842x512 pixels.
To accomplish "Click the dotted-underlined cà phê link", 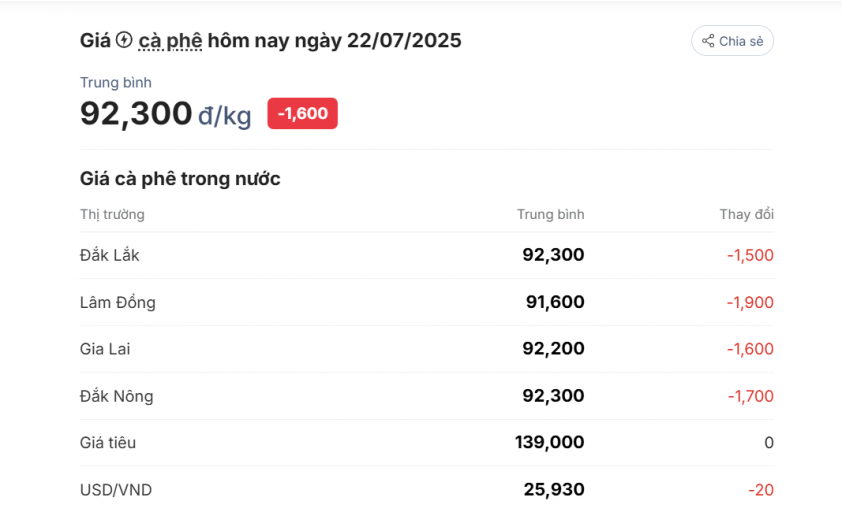I will click(170, 41).
